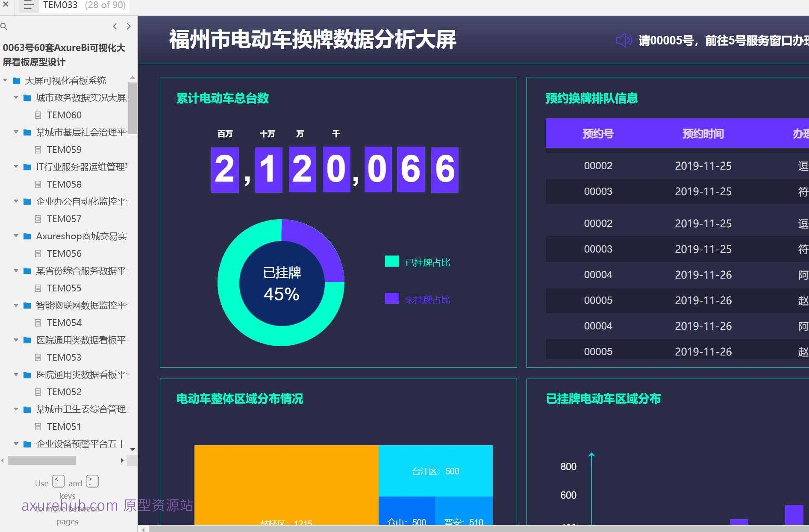
Task: Click the folder icon of 大屏可视化看板系统
Action: 17,81
